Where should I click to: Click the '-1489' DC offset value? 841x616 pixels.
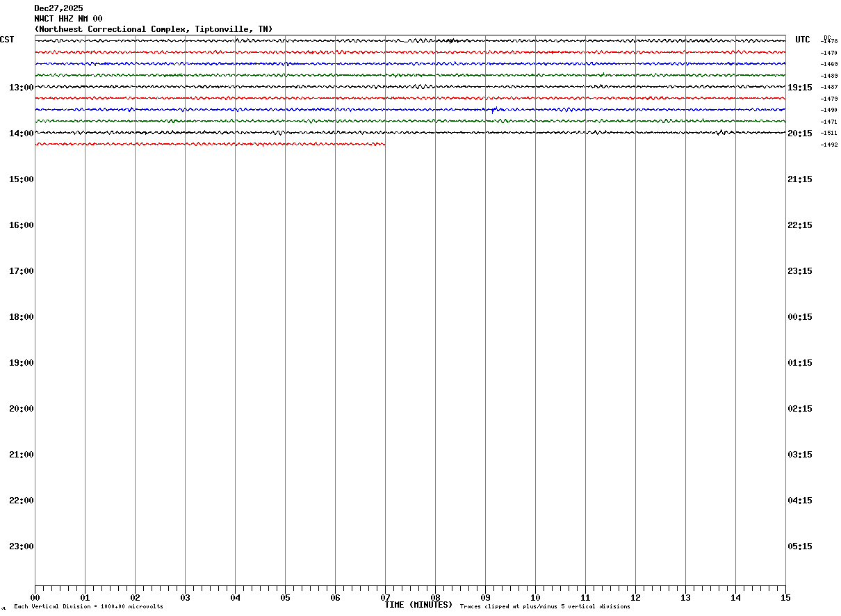[x=829, y=76]
